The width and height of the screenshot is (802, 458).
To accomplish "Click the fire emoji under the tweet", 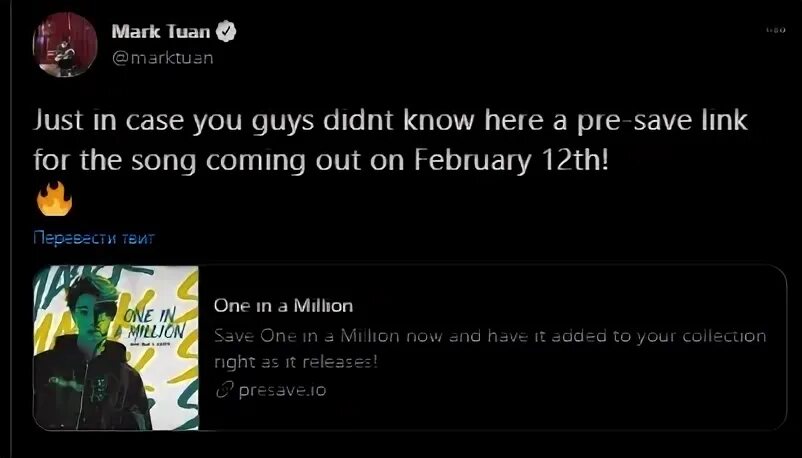I will 54,201.
